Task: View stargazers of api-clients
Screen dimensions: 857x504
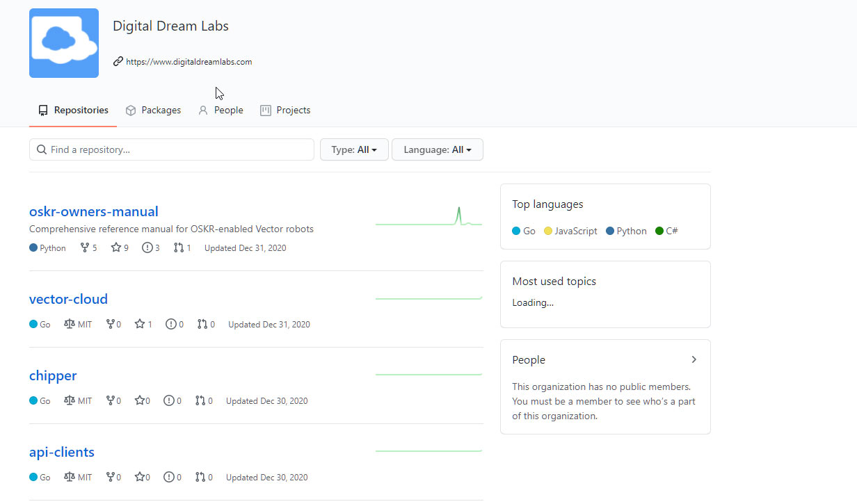Action: (143, 477)
